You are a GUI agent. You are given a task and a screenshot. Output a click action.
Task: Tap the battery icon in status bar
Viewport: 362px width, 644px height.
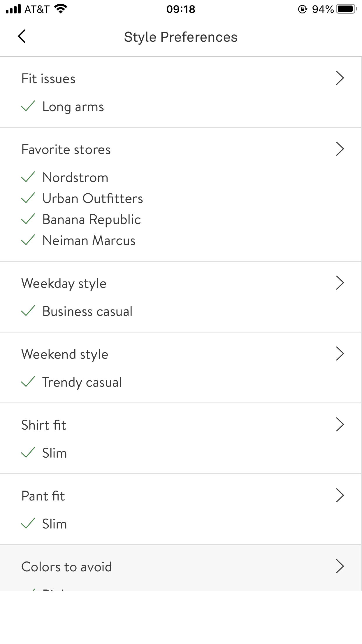(346, 9)
